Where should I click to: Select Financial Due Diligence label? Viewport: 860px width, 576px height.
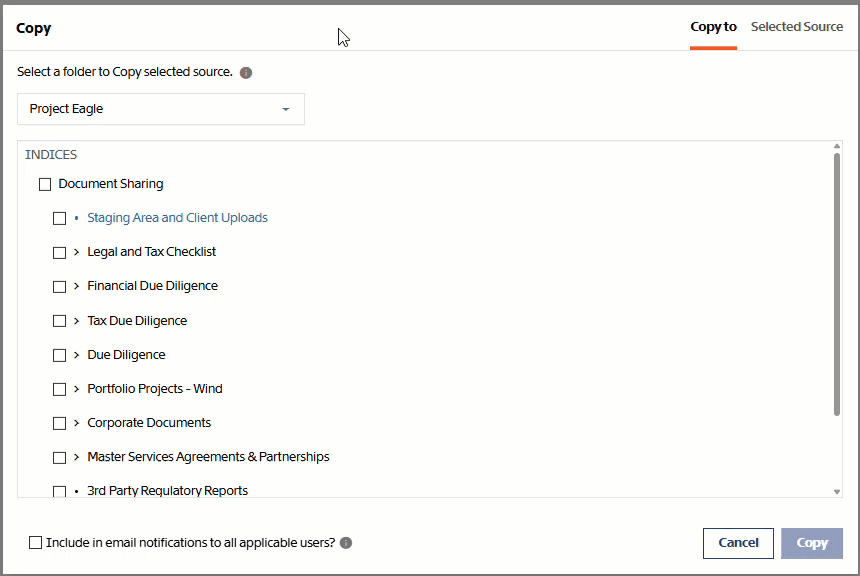152,286
